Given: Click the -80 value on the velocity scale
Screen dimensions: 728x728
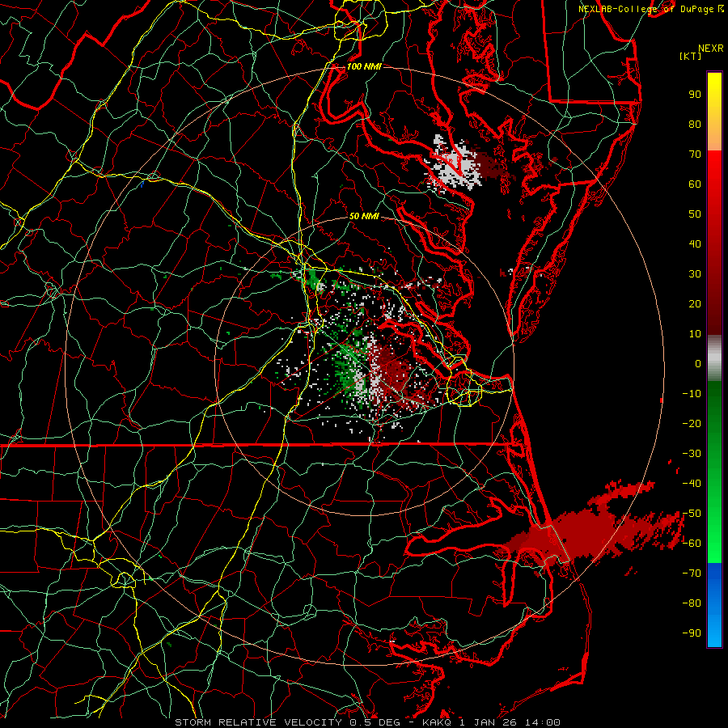Looking at the screenshot, I should pyautogui.click(x=692, y=603).
